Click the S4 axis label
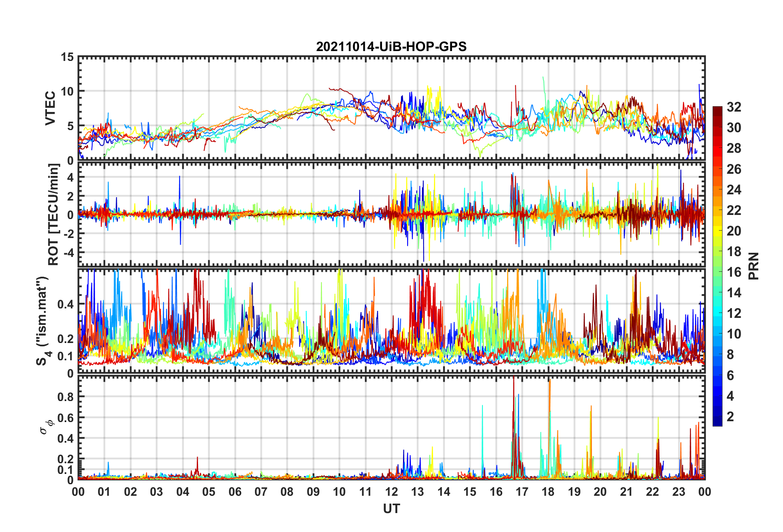 click(42, 321)
